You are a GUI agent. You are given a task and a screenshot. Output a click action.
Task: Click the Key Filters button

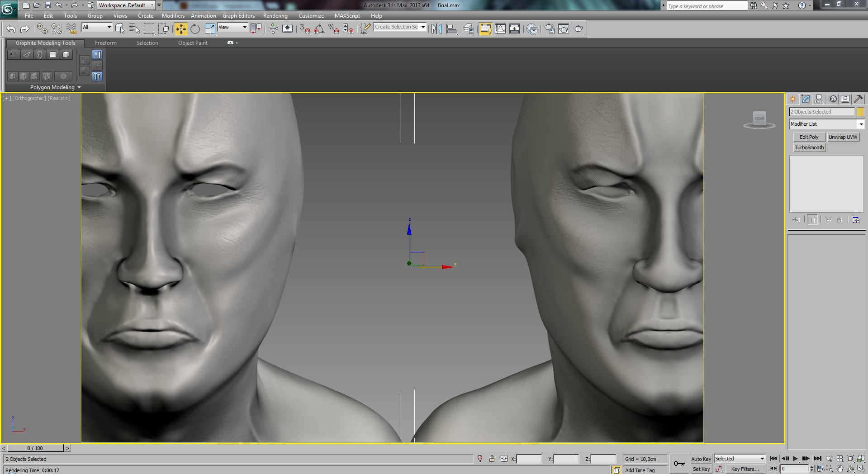point(745,469)
